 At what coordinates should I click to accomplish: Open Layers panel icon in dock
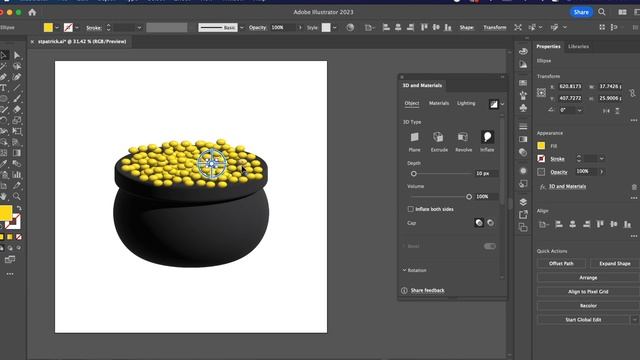pos(523,202)
